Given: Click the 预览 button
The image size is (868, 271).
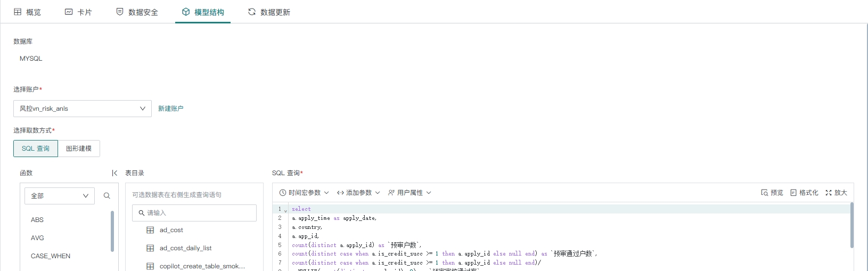Looking at the screenshot, I should [772, 193].
